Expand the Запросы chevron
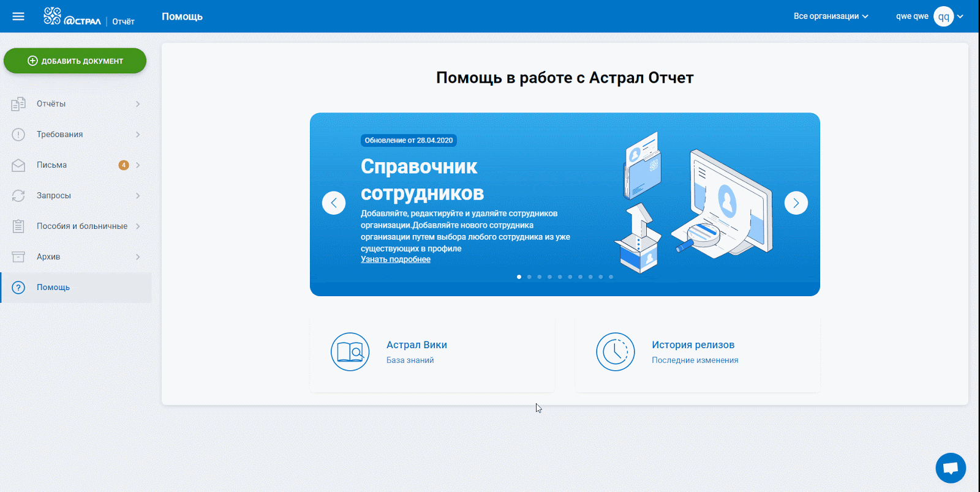Image resolution: width=980 pixels, height=492 pixels. (x=138, y=196)
